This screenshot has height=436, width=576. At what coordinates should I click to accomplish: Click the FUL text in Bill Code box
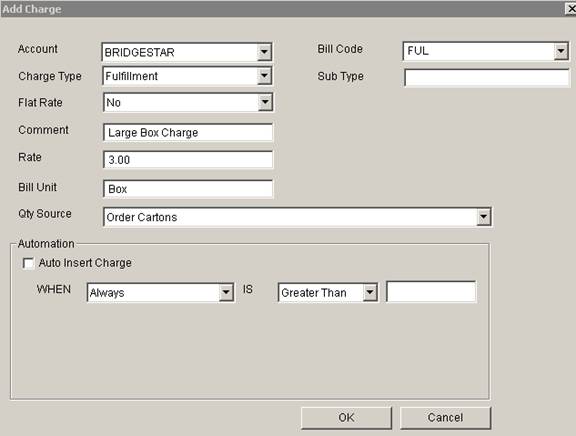tap(418, 51)
